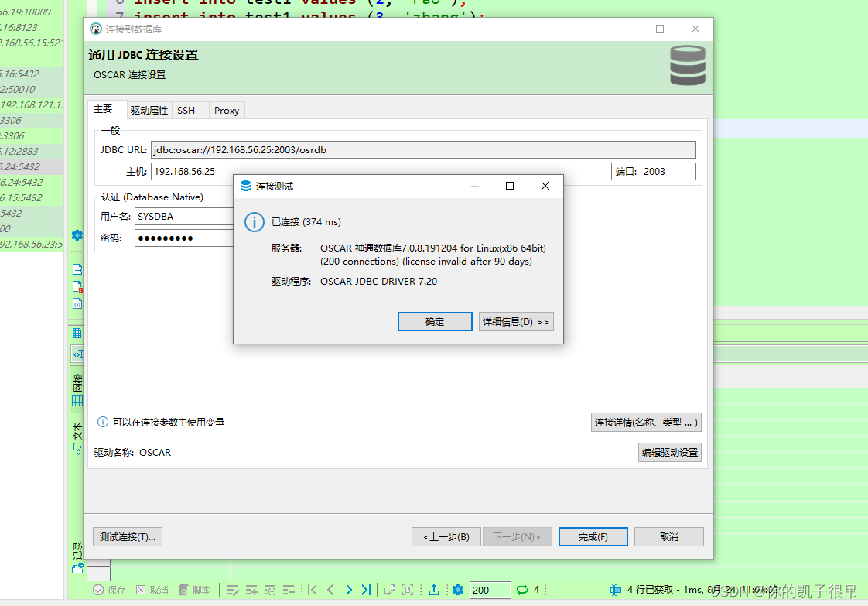
Task: Switch to the 驱动属性 tab
Action: 149,109
